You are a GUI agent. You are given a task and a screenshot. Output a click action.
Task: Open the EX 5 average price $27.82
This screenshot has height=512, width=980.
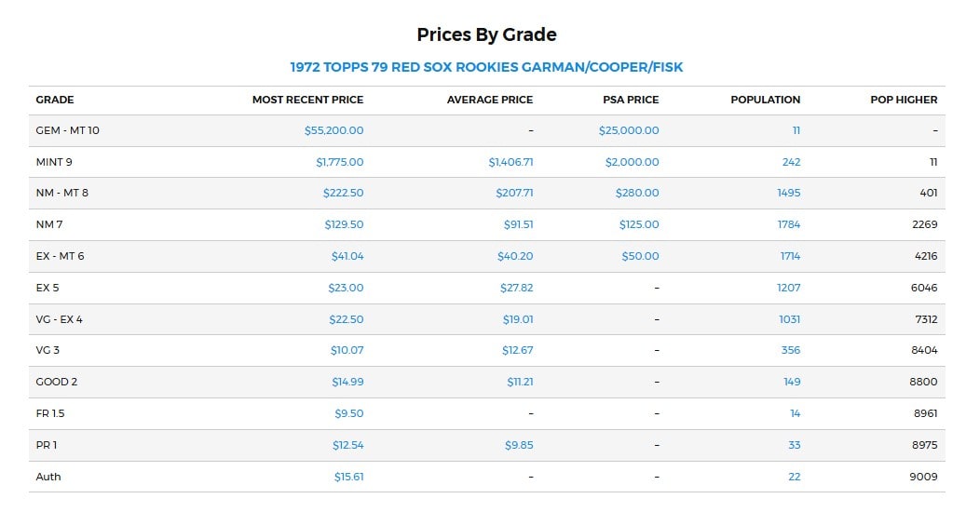[517, 288]
